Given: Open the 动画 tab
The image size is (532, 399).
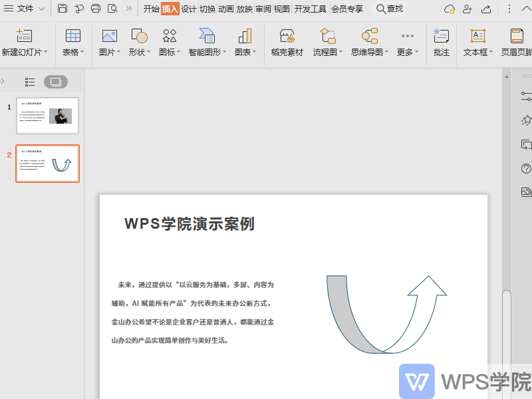Looking at the screenshot, I should click(226, 9).
